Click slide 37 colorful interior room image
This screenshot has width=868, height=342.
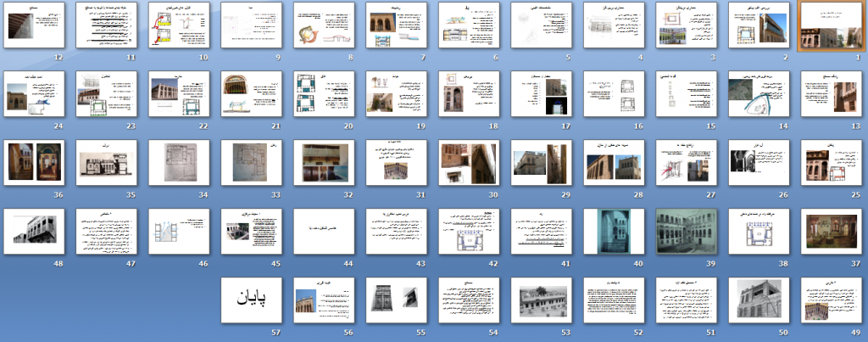tap(832, 231)
